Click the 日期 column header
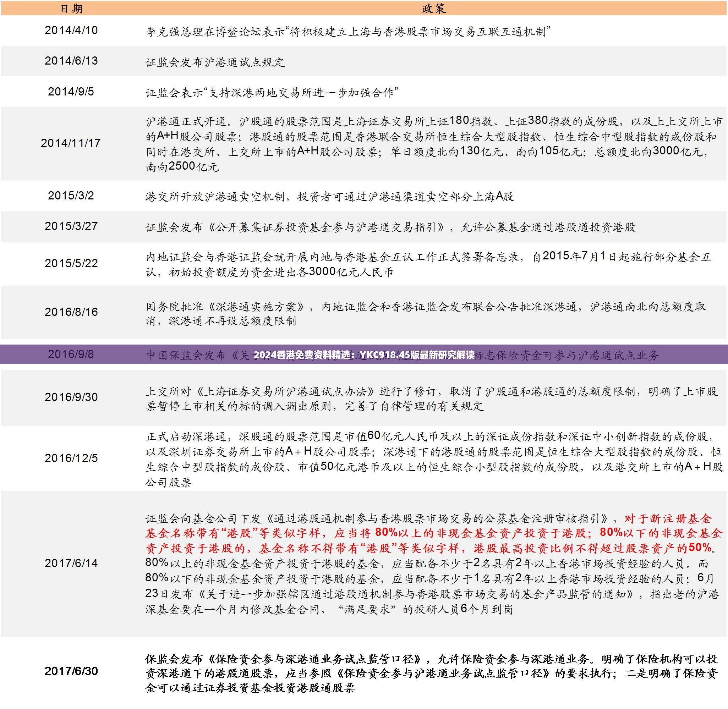The height and width of the screenshot is (709, 728). tap(71, 9)
